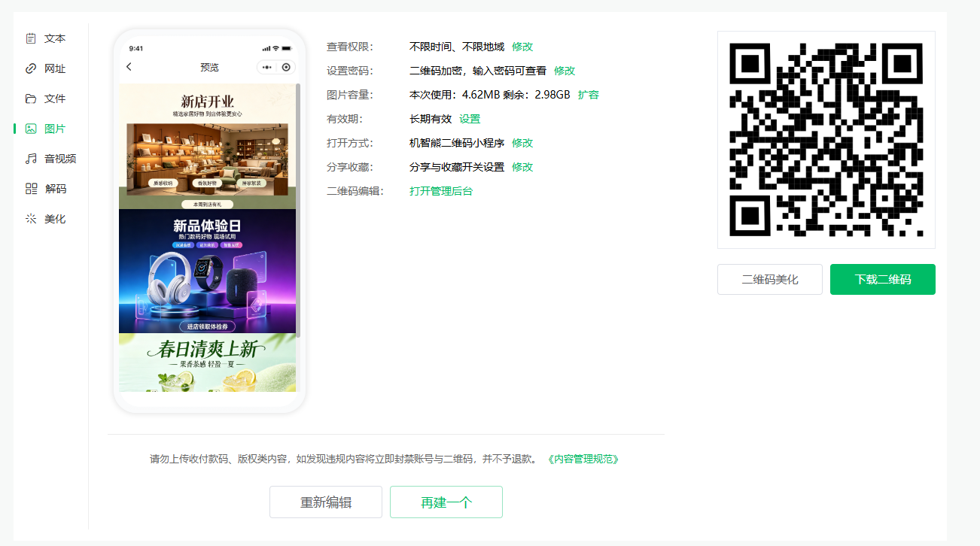The width and height of the screenshot is (980, 546).
Task: Click the 二维码加密，输入密码可查看 text
Action: tap(478, 71)
